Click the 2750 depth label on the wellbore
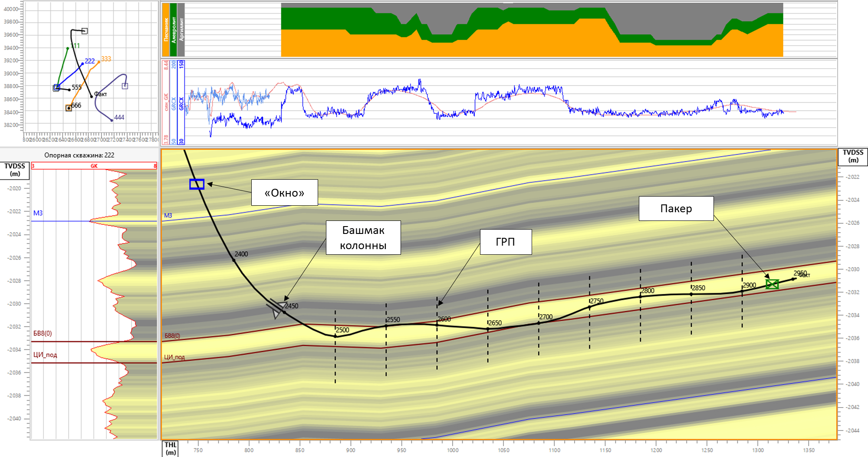This screenshot has width=868, height=457. pyautogui.click(x=597, y=301)
